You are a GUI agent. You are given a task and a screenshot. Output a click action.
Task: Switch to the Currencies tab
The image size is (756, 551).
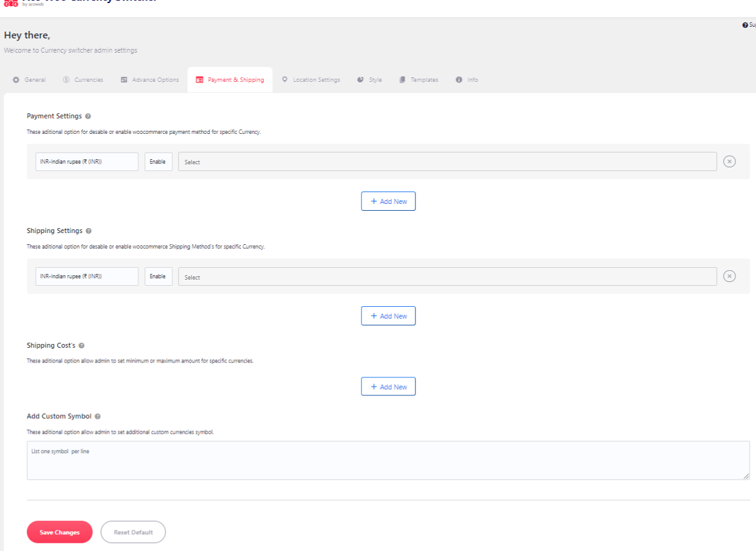click(x=82, y=80)
